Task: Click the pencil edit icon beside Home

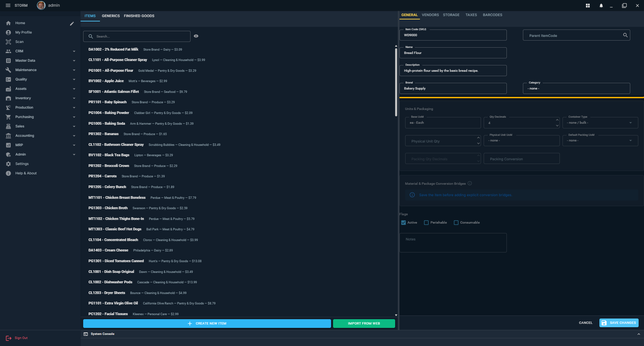Action: coord(72,23)
